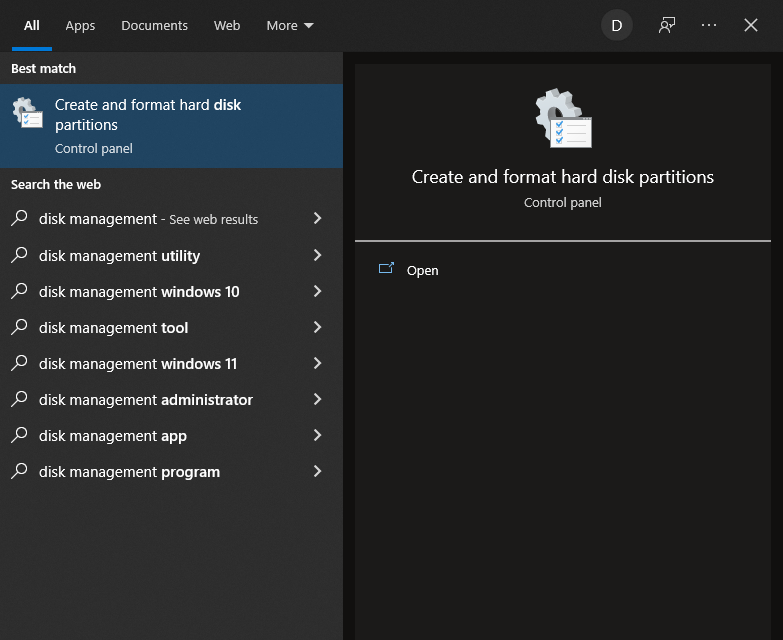Expand chevron for 'disk management administrator'
This screenshot has height=640, width=783.
[318, 399]
